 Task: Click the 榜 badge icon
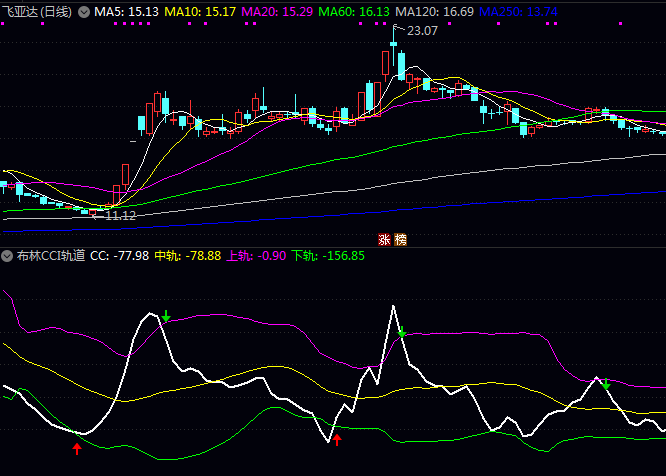click(401, 240)
